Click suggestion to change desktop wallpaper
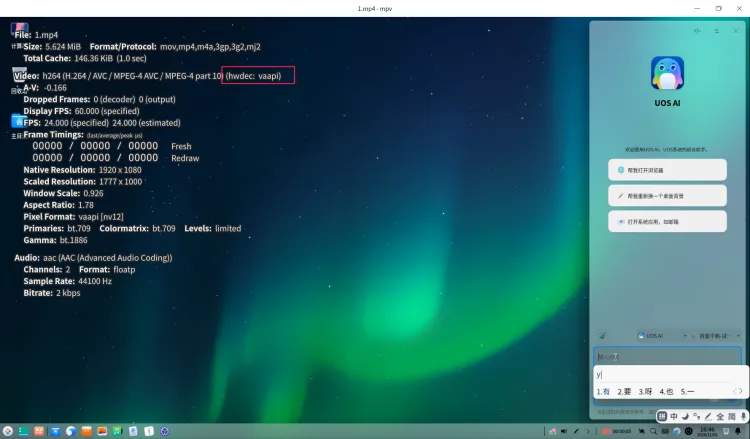The height and width of the screenshot is (439, 750). click(x=667, y=196)
